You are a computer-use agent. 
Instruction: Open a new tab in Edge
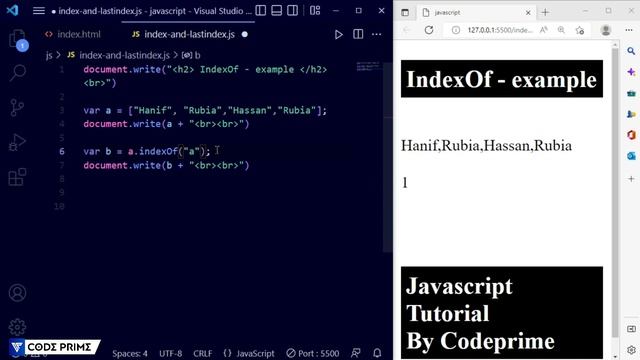coord(545,13)
